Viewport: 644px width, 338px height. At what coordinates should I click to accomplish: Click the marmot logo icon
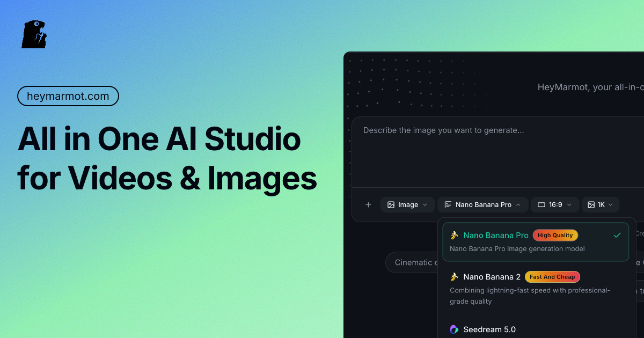[34, 34]
